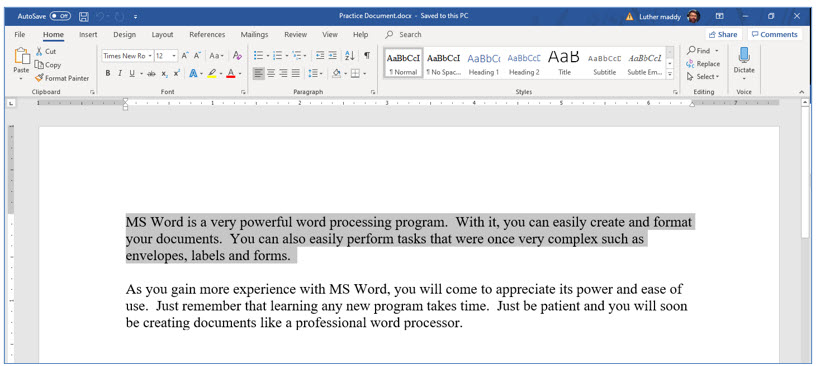
Task: Open line and paragraph spacing menu
Action: [x=315, y=74]
